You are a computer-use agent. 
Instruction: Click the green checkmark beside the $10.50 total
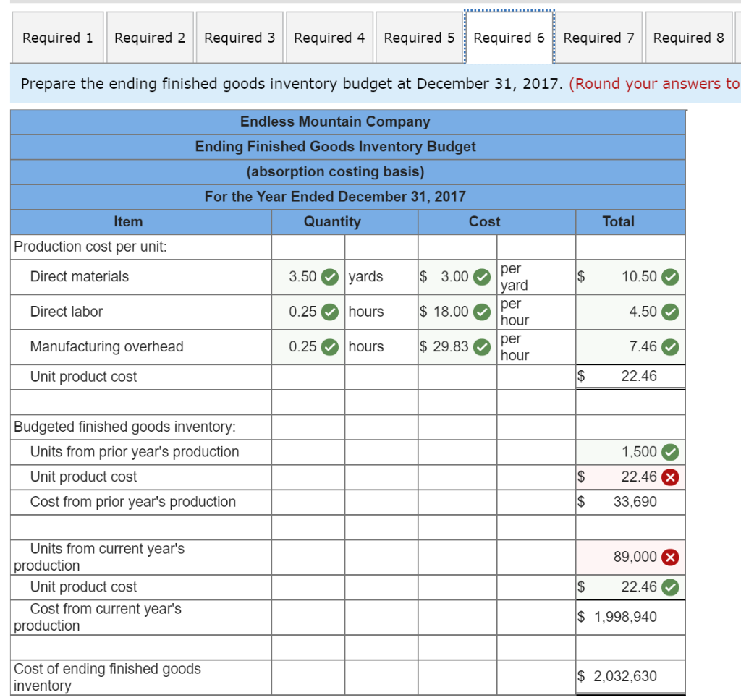(668, 276)
